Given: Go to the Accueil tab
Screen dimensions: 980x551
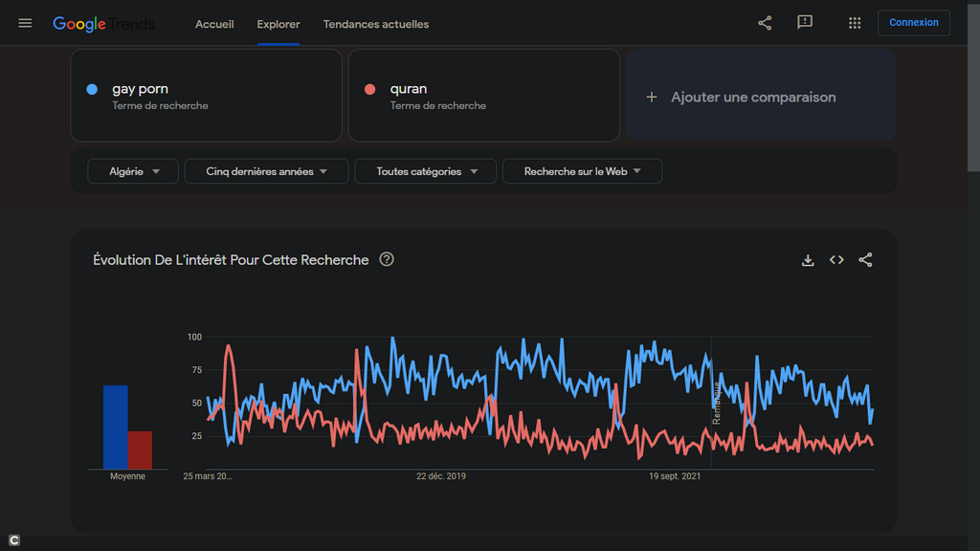Looking at the screenshot, I should click(x=214, y=24).
